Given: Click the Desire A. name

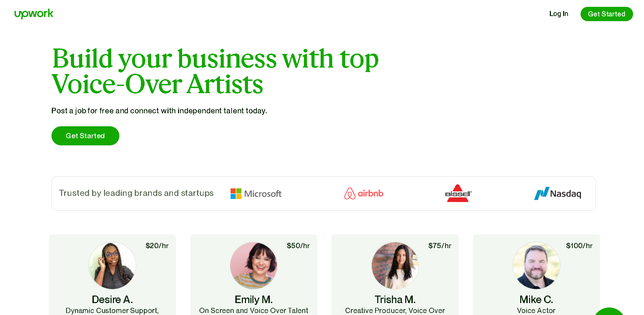Looking at the screenshot, I should [112, 299].
